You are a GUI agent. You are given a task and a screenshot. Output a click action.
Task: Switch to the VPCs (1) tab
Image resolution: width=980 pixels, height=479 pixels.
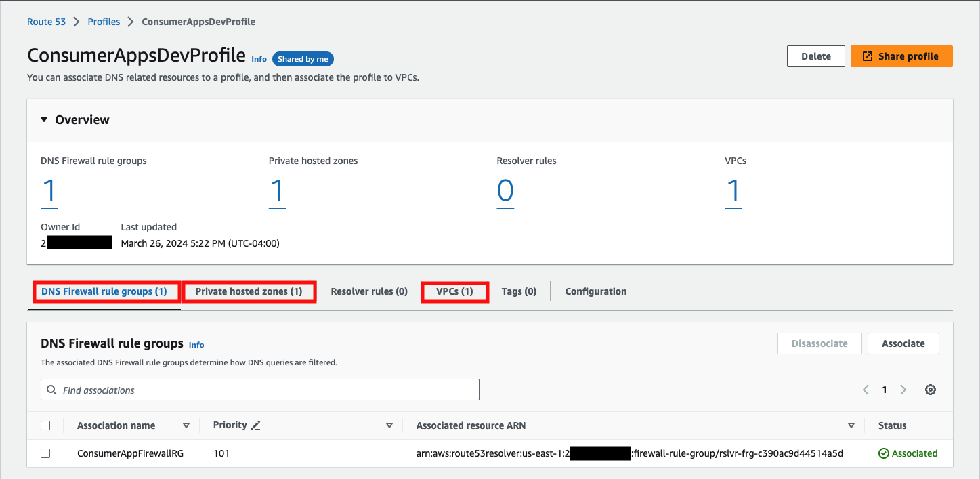click(x=454, y=291)
